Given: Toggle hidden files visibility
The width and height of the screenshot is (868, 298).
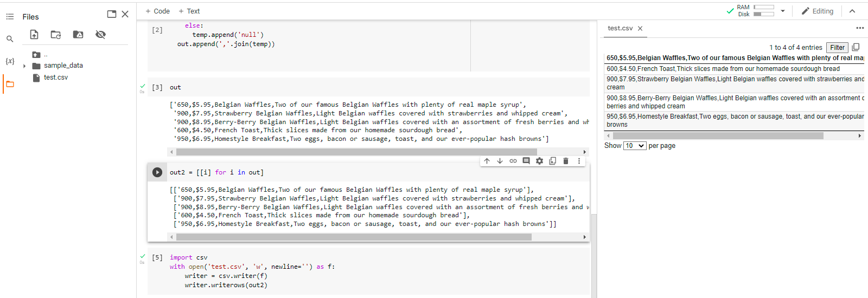Looking at the screenshot, I should [x=100, y=35].
